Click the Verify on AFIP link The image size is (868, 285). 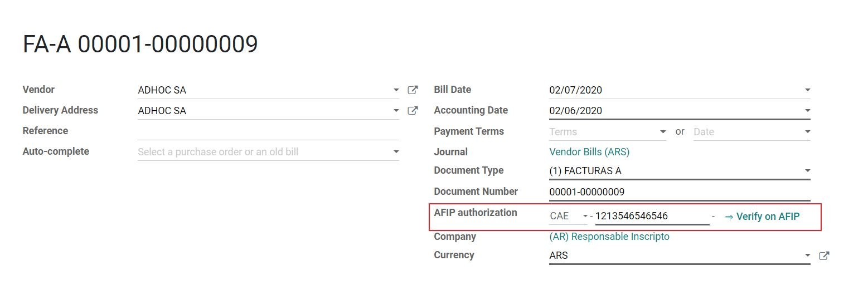[x=762, y=217]
